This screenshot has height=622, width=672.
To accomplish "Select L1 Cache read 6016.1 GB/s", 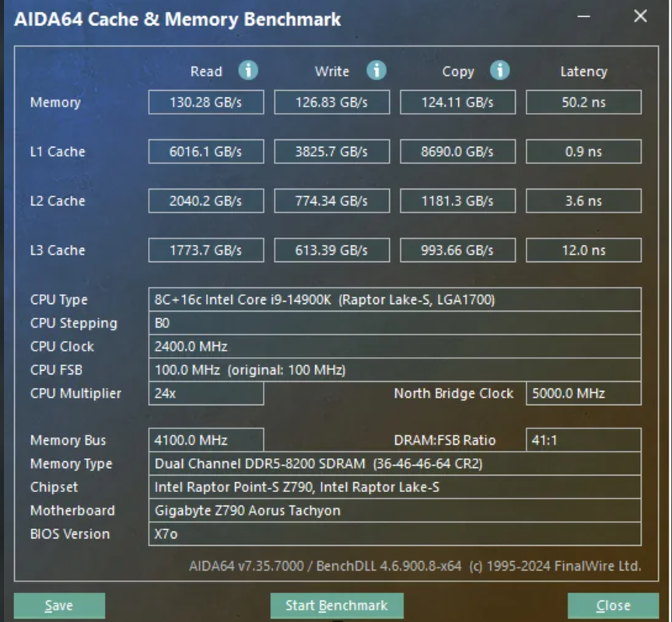I will (x=206, y=151).
